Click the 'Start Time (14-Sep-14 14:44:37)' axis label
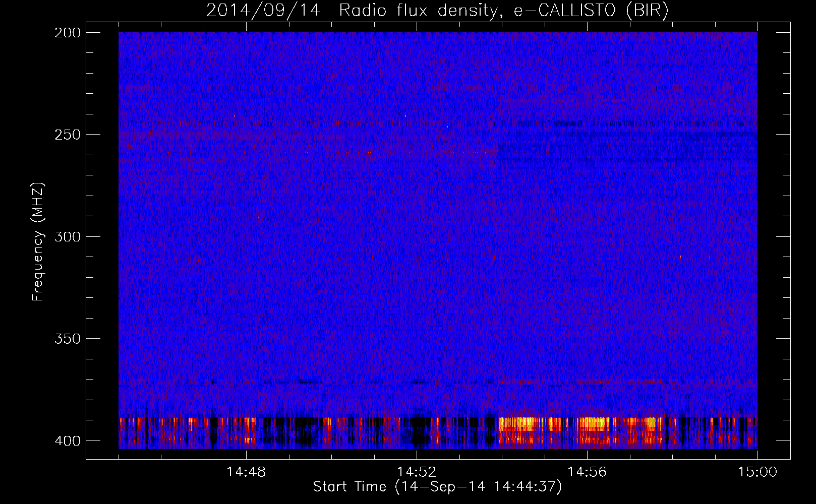Viewport: 816px width, 504px height. (x=437, y=487)
